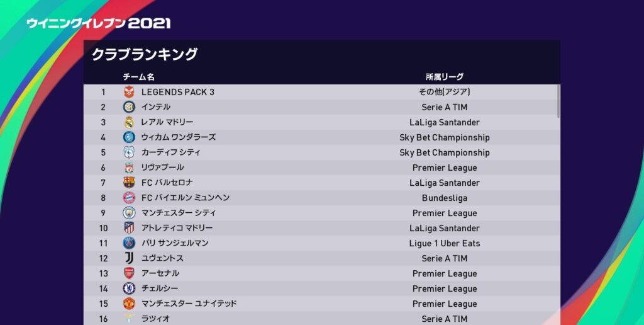This screenshot has width=644, height=325.
Task: Click the Bayern München club crest
Action: (x=129, y=198)
